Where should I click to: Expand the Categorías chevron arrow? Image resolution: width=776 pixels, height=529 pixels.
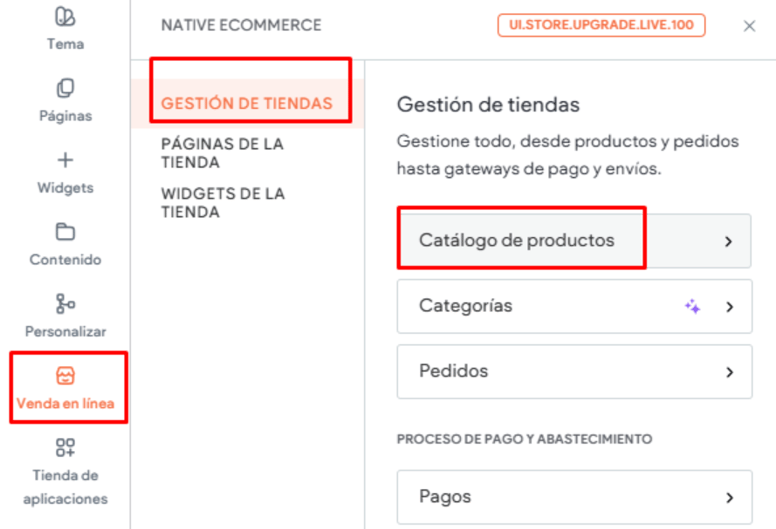click(x=729, y=307)
